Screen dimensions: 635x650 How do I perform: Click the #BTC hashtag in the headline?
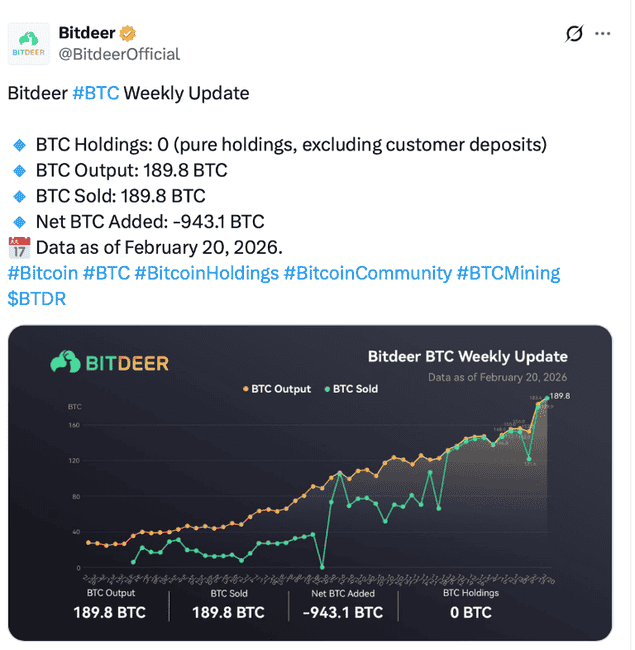click(96, 93)
